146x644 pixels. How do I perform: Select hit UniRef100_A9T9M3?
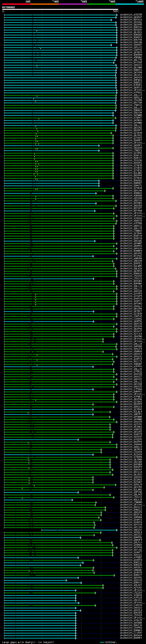coord(131,304)
